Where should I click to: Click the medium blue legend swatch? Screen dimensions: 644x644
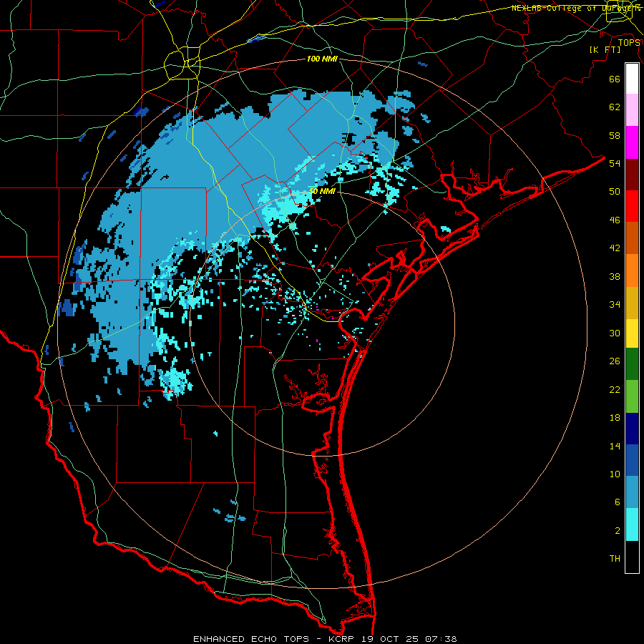[632, 460]
